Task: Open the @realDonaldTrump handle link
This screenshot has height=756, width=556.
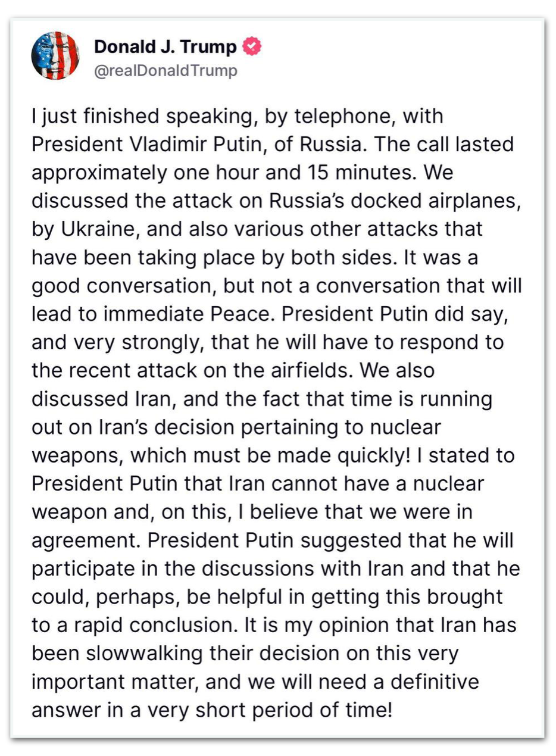Action: click(165, 71)
